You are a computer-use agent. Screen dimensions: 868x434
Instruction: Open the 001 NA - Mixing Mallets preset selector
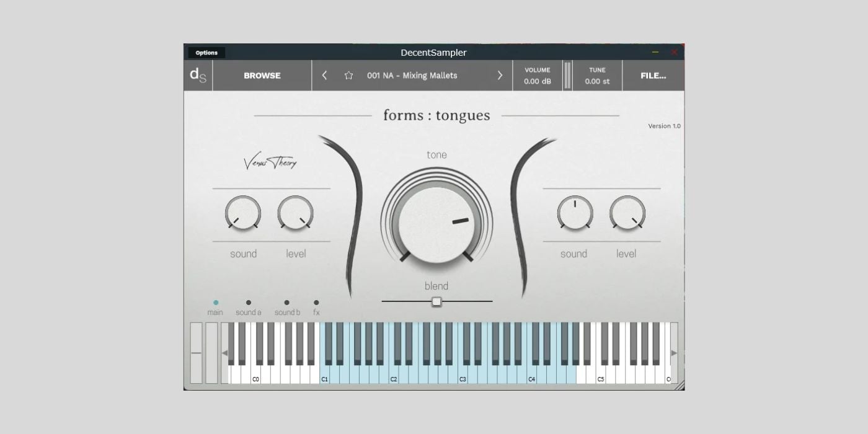point(412,75)
